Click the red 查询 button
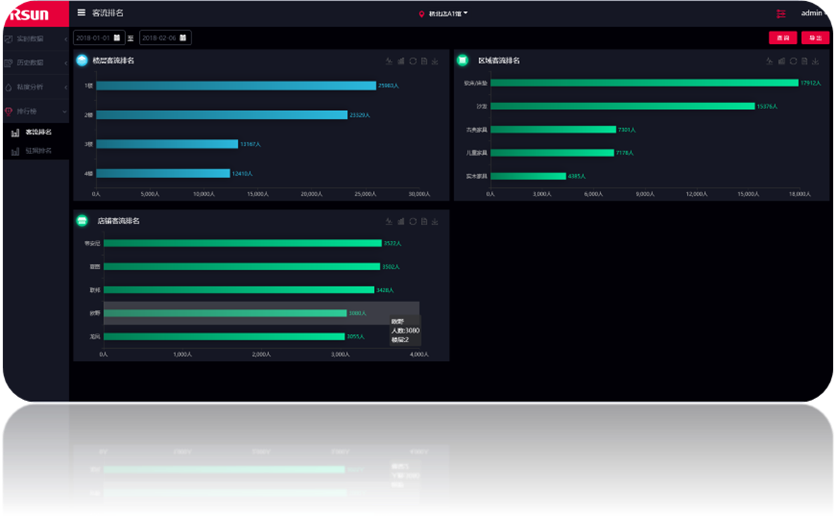Viewport: 836px width, 516px height. [x=783, y=38]
